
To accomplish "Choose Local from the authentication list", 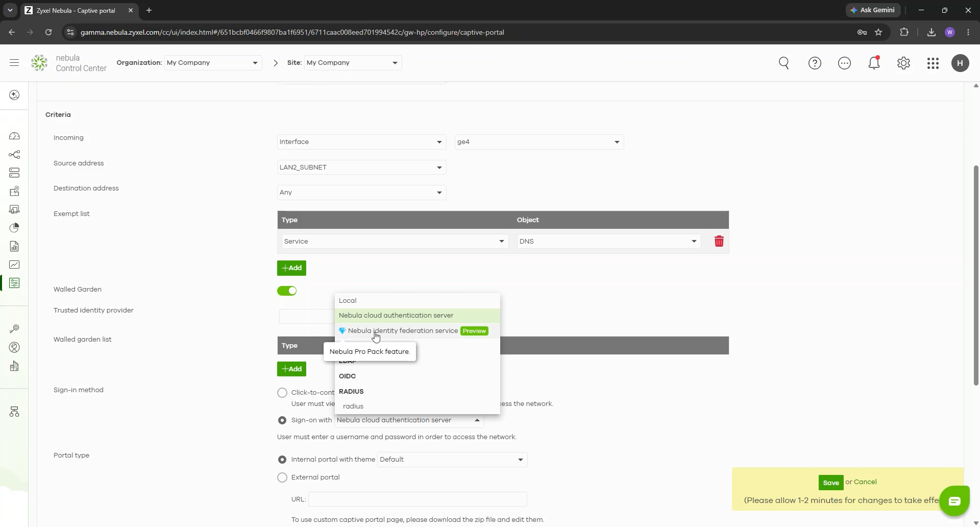I will click(x=418, y=301).
